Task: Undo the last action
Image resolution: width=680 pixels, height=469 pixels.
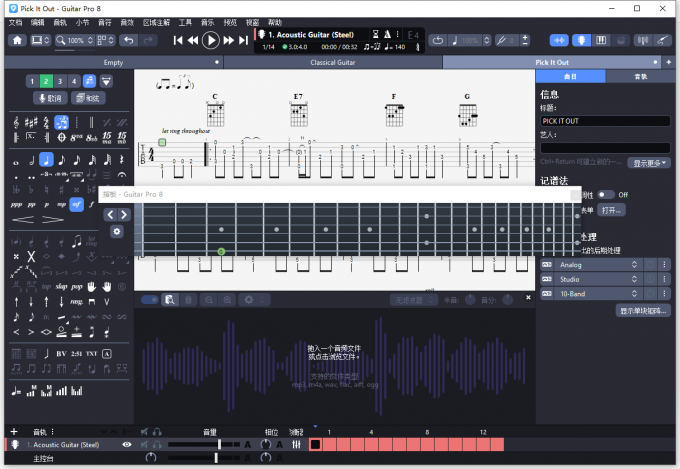Action: pyautogui.click(x=128, y=40)
